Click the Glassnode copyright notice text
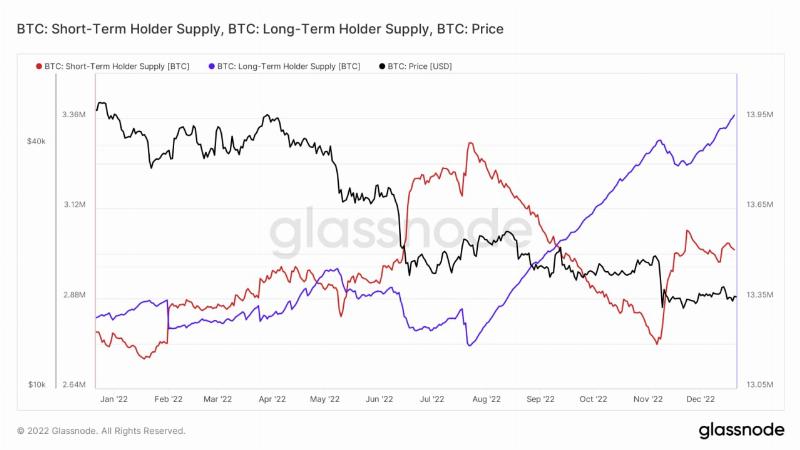 click(x=101, y=431)
